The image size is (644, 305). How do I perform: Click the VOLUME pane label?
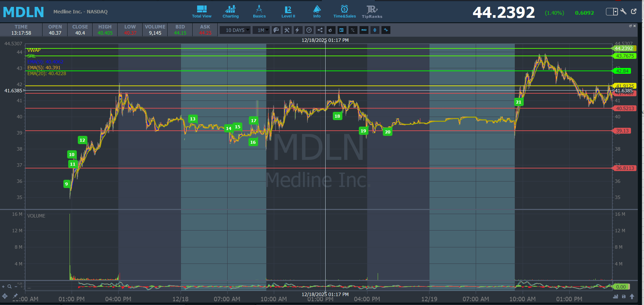[36, 216]
